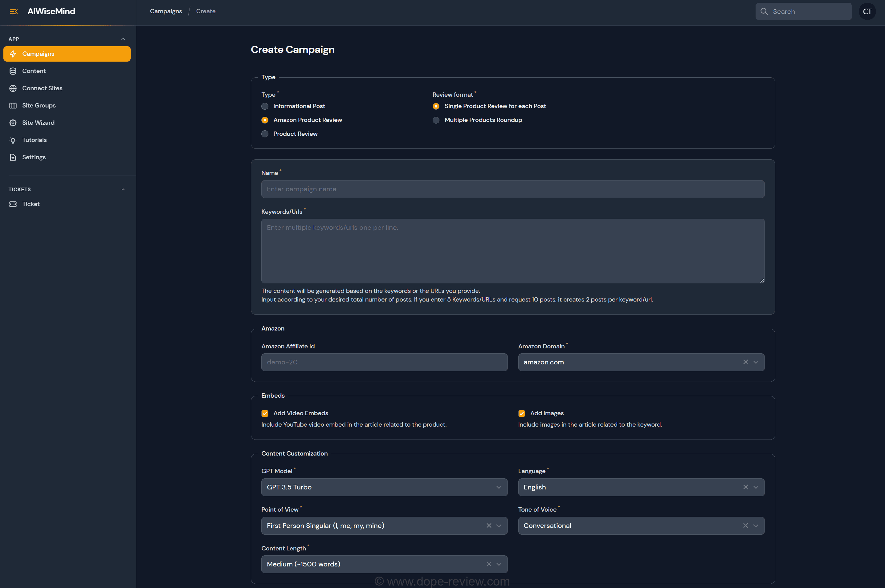Open Site Groups in the sidebar
Viewport: 885px width, 588px height.
click(39, 105)
